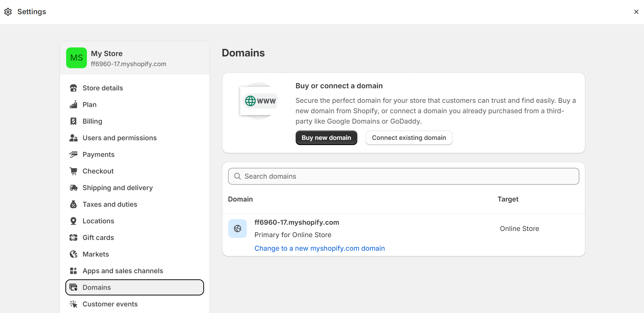Go to the Plan section

coord(135,105)
